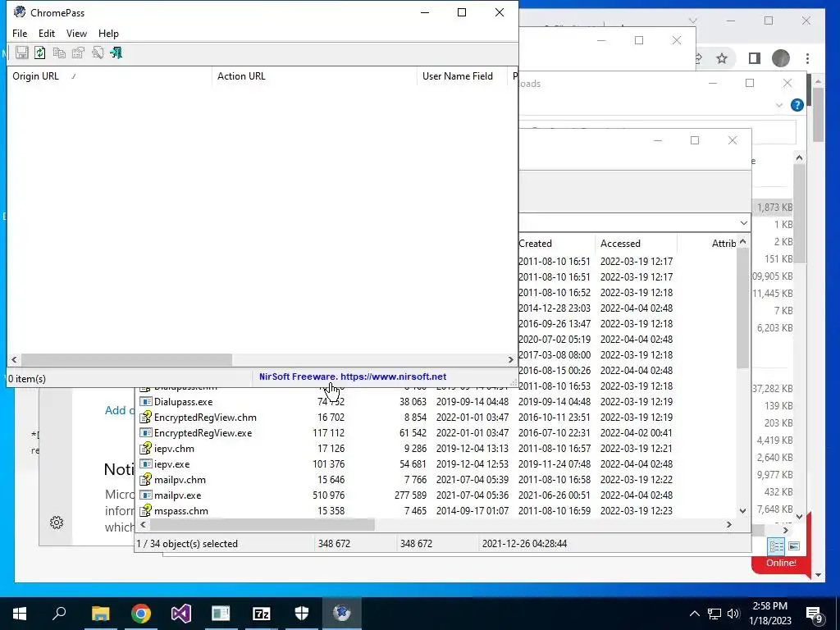
Task: Switch Explorer to large icons view icon
Action: pyautogui.click(x=794, y=546)
